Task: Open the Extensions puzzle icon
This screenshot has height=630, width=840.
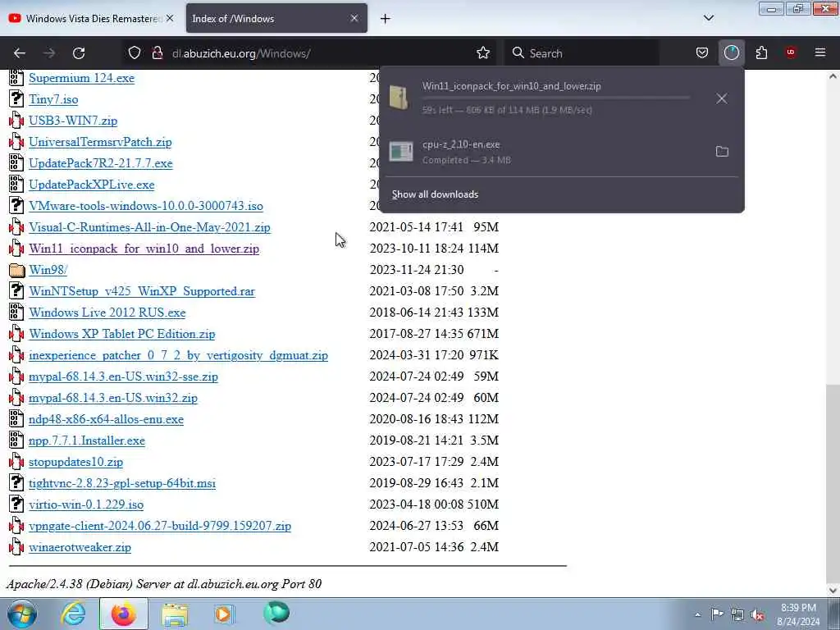Action: click(x=761, y=53)
